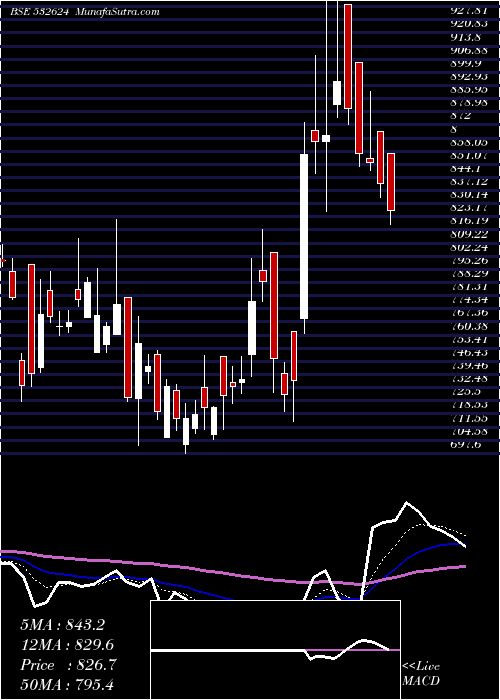This screenshot has height=700, width=500.
Task: Click the 920.83 price axis label
Action: click(469, 23)
